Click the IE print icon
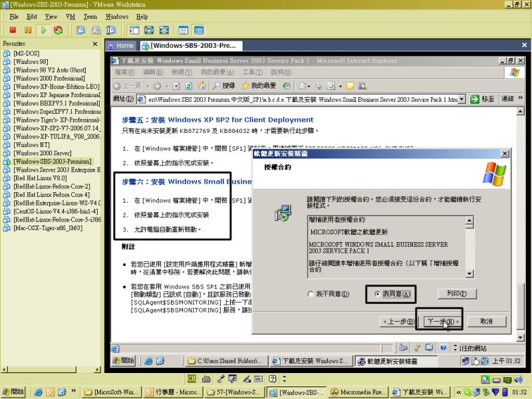This screenshot has height=399, width=532. click(x=319, y=86)
